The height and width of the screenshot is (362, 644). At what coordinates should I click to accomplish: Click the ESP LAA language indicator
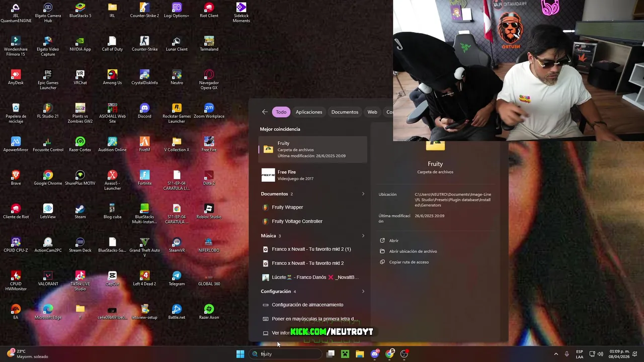580,354
